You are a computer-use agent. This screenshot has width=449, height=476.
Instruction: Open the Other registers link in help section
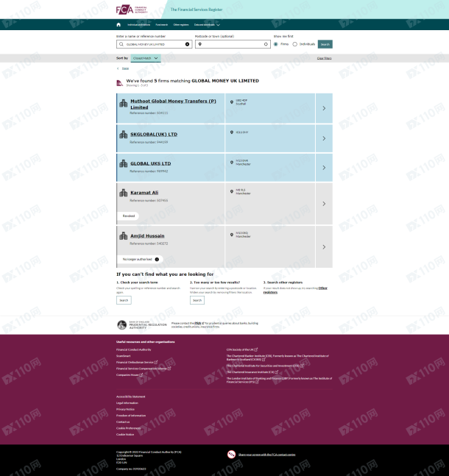pyautogui.click(x=295, y=290)
